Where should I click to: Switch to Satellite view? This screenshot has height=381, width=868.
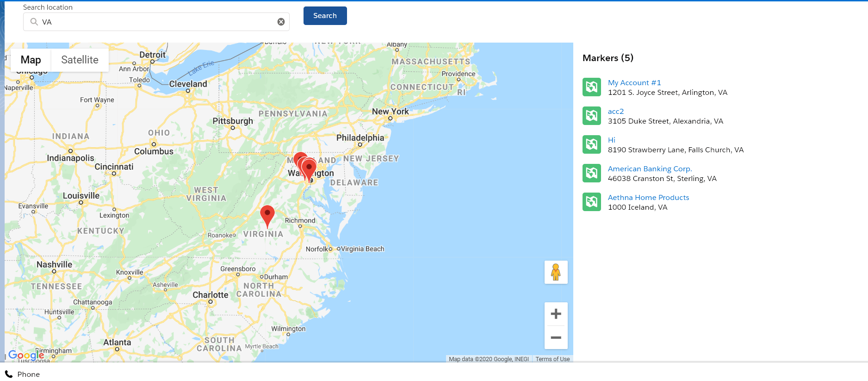tap(80, 60)
